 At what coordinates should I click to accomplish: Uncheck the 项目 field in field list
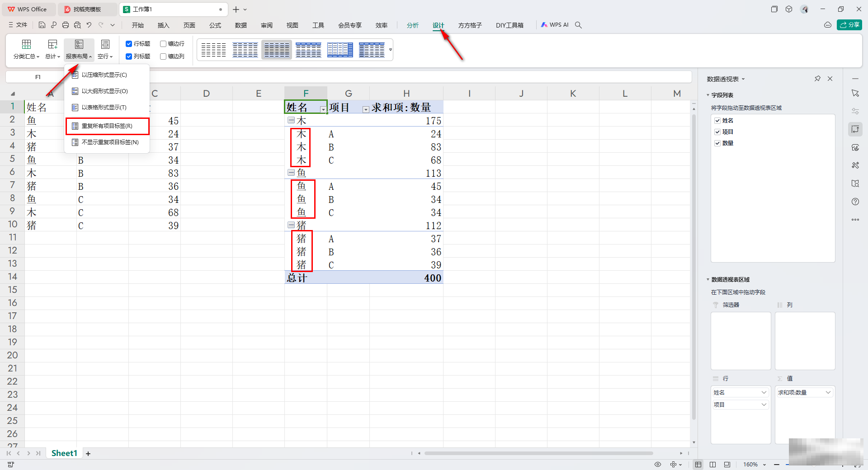(717, 132)
